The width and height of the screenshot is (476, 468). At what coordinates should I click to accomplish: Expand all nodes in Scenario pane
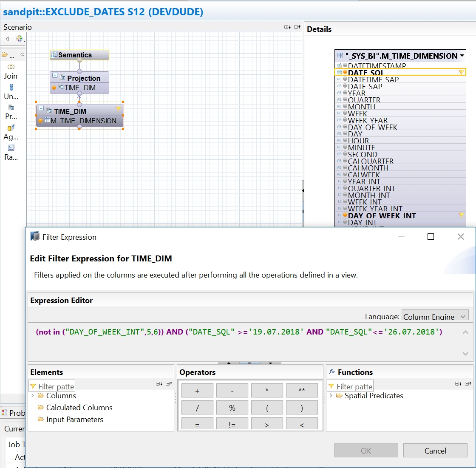point(287,27)
